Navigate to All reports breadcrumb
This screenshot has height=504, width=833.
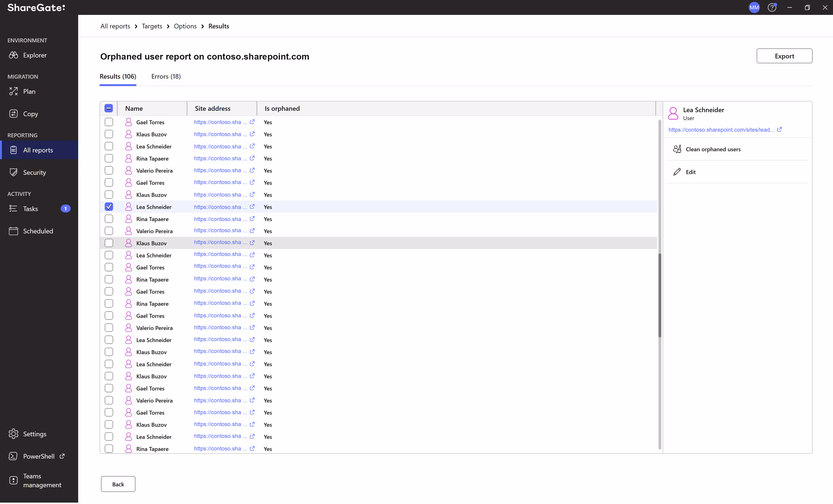click(115, 26)
